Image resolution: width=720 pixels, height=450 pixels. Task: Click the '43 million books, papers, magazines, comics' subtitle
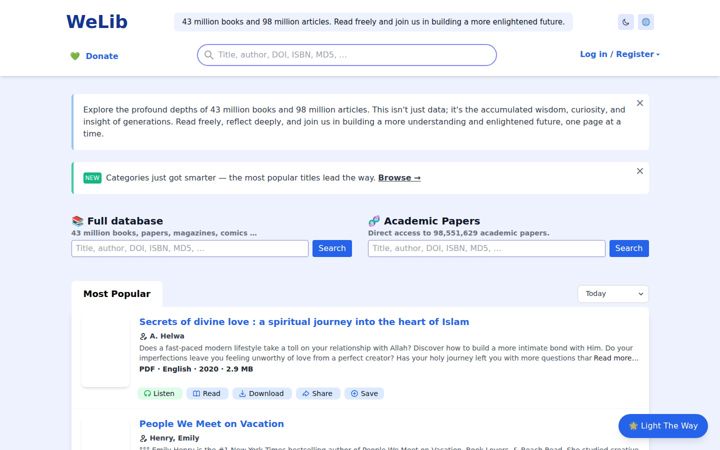(164, 233)
